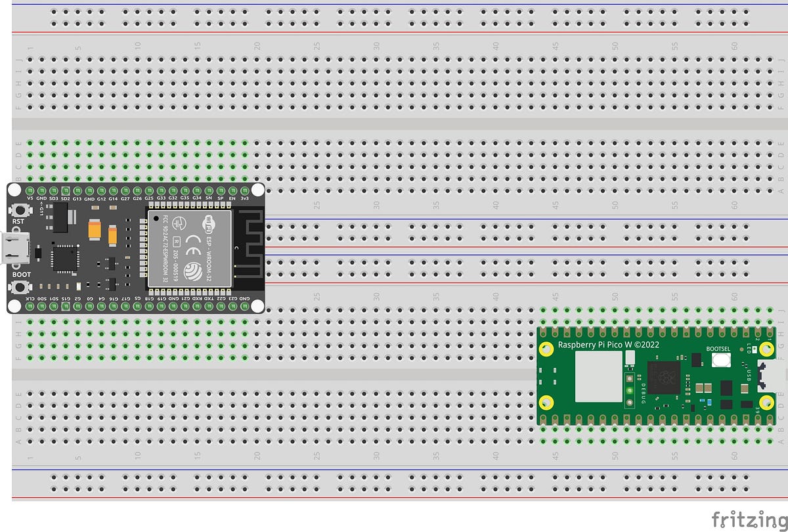Click the Pico W onboard LED

click(x=755, y=349)
